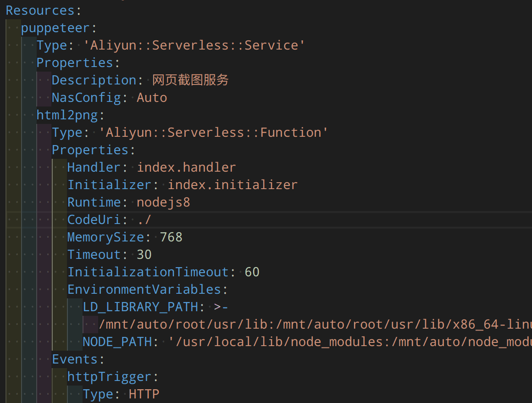Click the html2png function name
532x403 pixels.
point(67,114)
